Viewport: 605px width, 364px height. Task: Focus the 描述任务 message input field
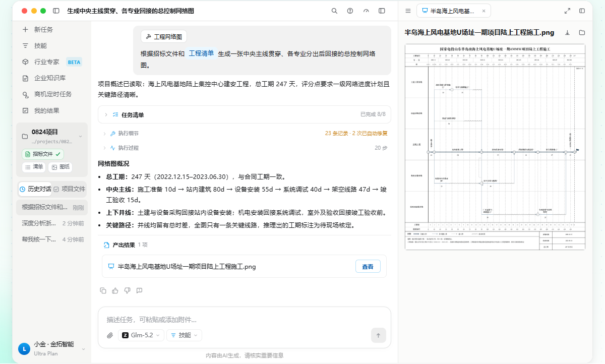click(x=245, y=320)
